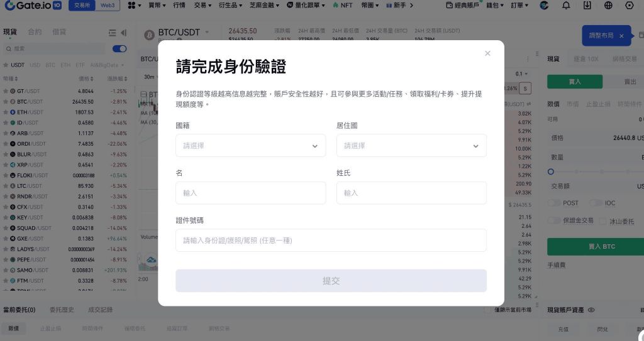The height and width of the screenshot is (341, 644).
Task: Close the identity verification dialog
Action: point(487,53)
